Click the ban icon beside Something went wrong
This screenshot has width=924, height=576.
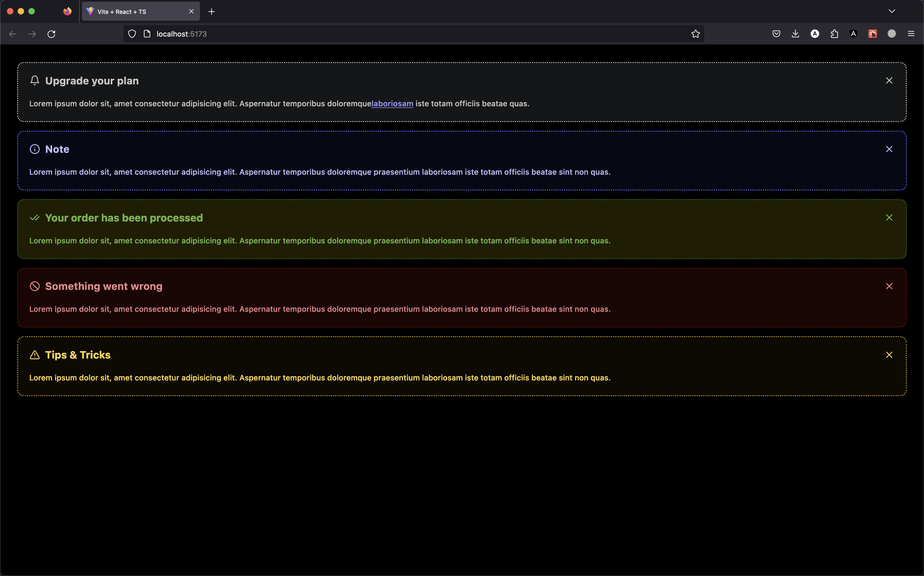(x=35, y=286)
